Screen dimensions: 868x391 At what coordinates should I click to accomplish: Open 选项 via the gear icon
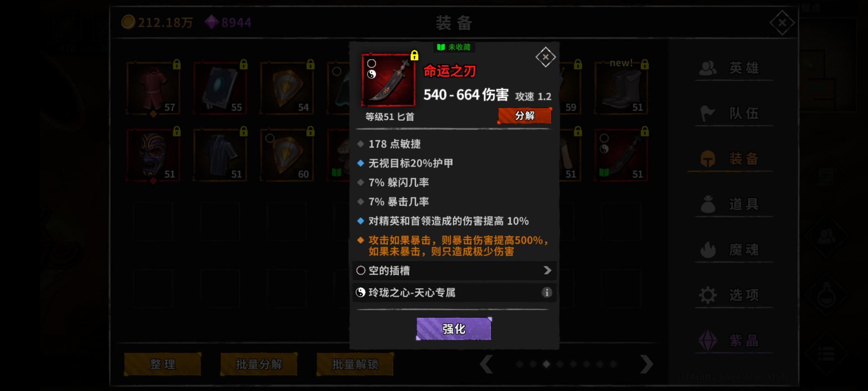pyautogui.click(x=708, y=295)
